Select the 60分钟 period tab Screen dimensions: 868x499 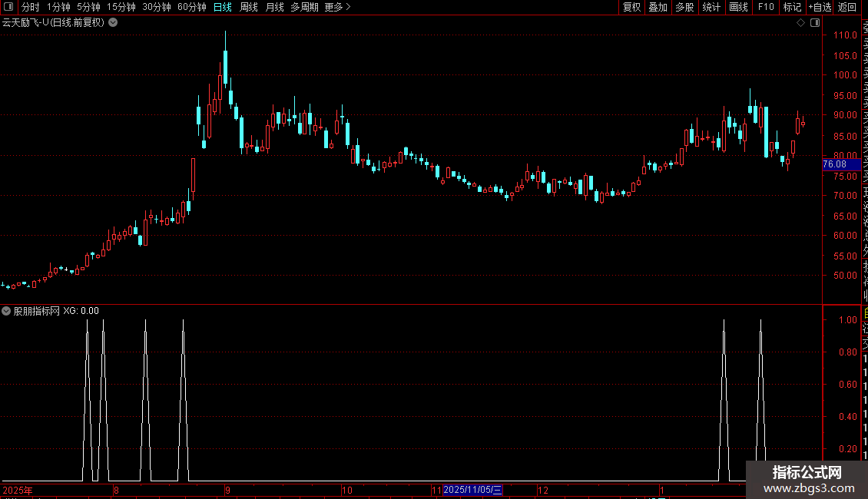tap(192, 7)
